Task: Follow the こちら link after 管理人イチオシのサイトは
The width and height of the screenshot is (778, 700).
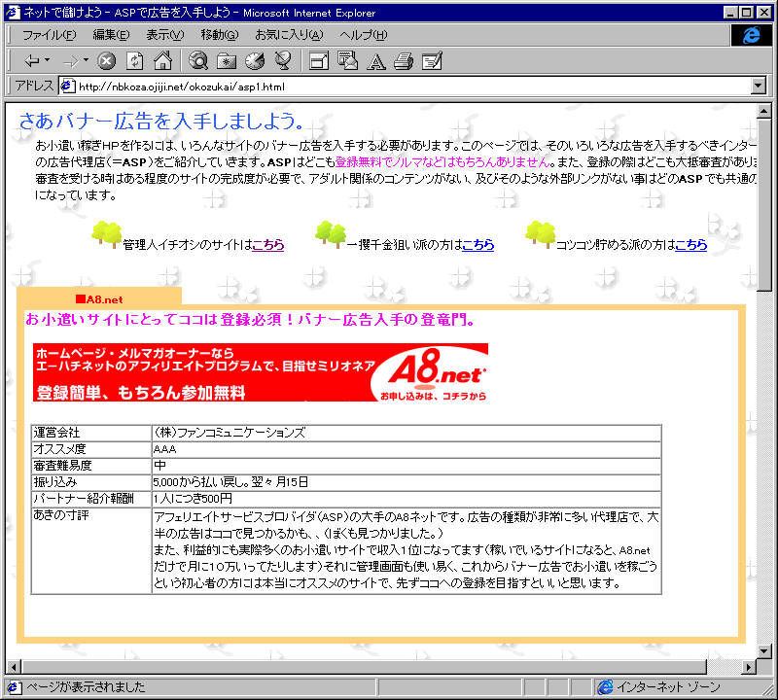Action: (x=268, y=245)
